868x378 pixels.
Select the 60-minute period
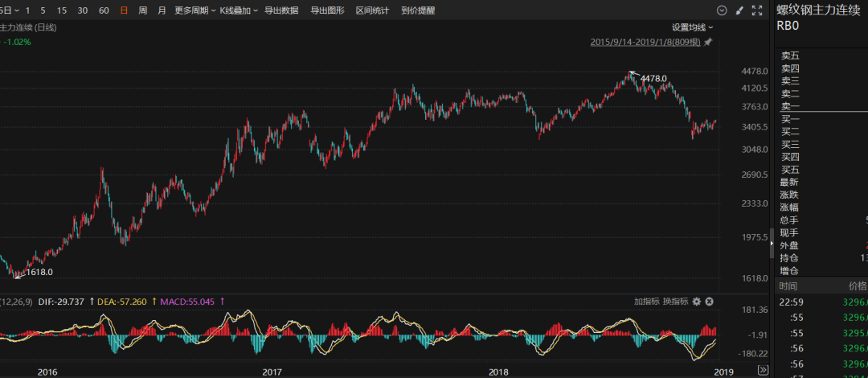(x=104, y=10)
